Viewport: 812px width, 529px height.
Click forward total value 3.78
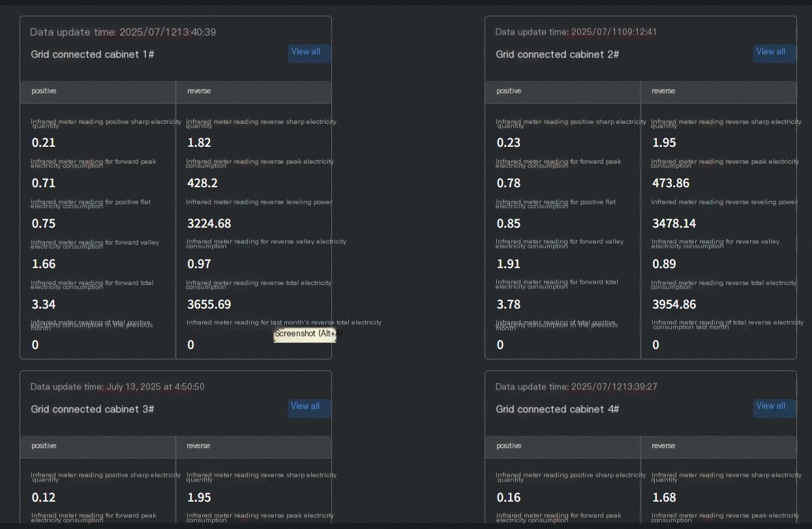[509, 304]
